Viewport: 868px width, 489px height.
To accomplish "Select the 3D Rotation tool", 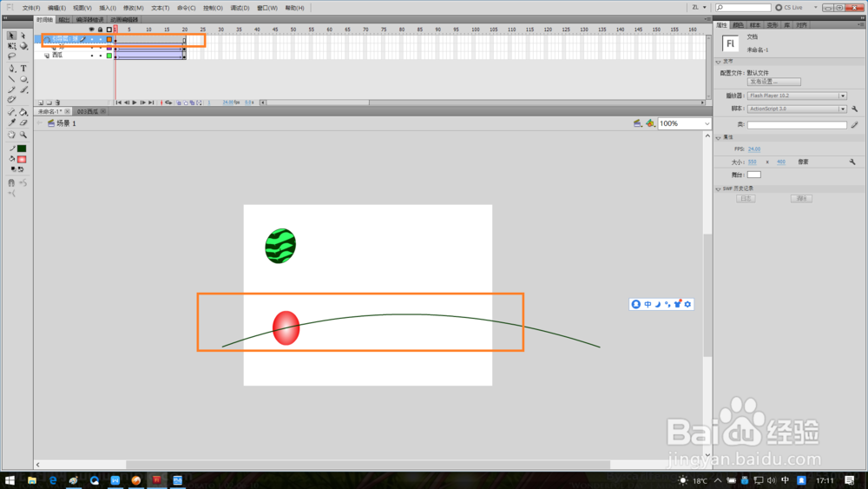I will tap(23, 46).
